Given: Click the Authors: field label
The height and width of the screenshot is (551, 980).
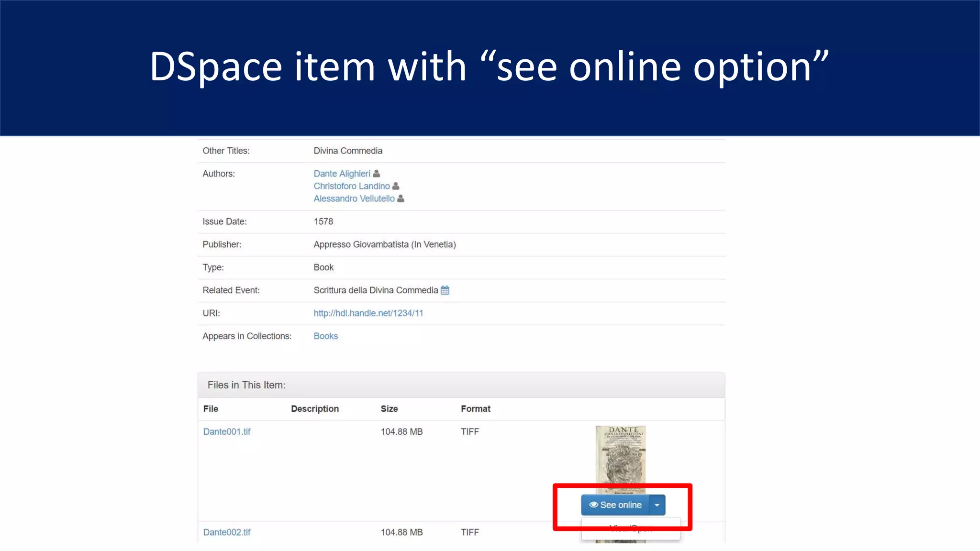Looking at the screenshot, I should tap(219, 174).
